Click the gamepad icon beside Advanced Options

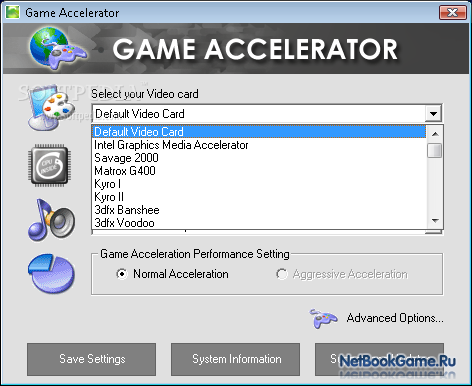[x=323, y=318]
